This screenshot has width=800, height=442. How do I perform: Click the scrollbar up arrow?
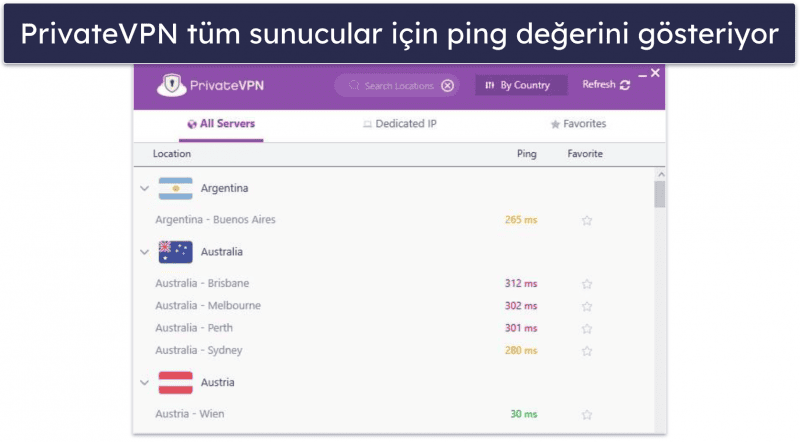661,174
